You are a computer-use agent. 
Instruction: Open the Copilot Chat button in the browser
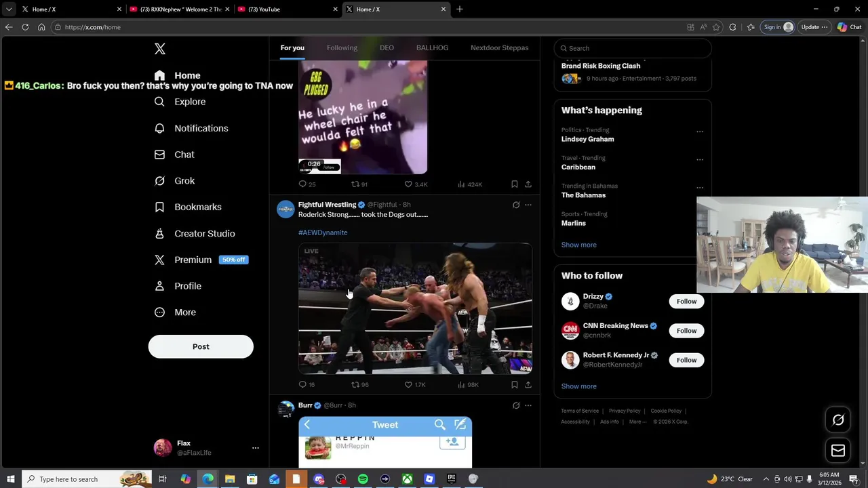tap(849, 27)
